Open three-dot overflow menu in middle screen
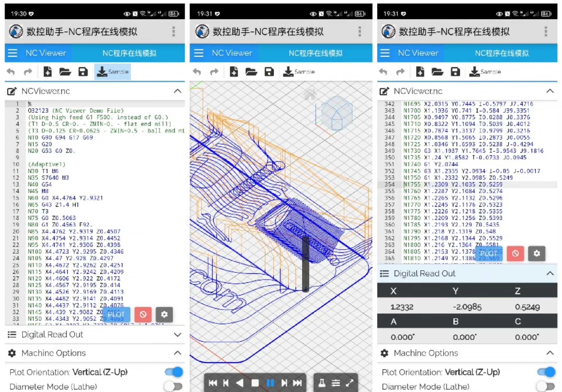 tap(359, 31)
